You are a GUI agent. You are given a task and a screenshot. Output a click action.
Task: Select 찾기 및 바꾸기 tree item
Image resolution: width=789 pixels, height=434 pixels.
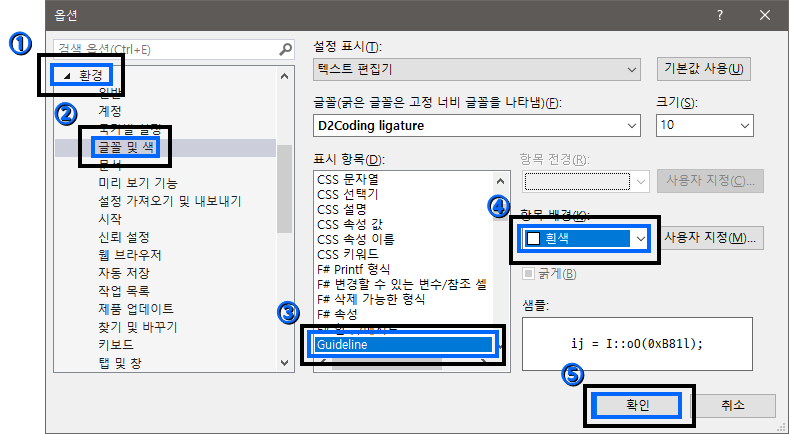point(138,327)
